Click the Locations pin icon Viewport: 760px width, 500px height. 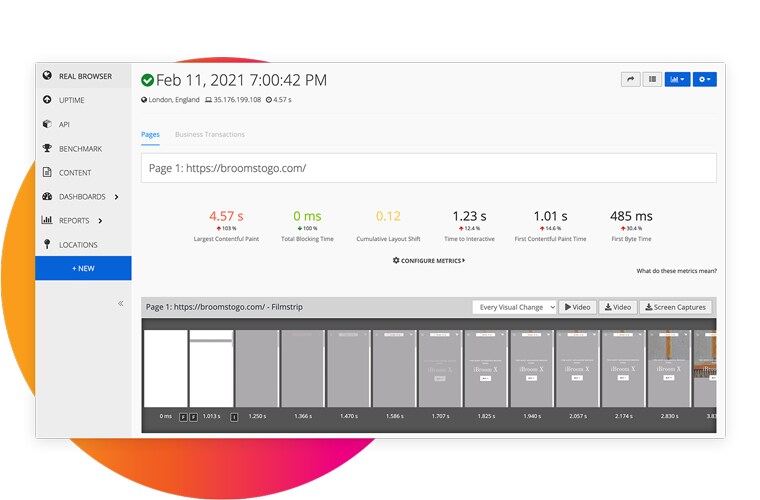[x=47, y=244]
